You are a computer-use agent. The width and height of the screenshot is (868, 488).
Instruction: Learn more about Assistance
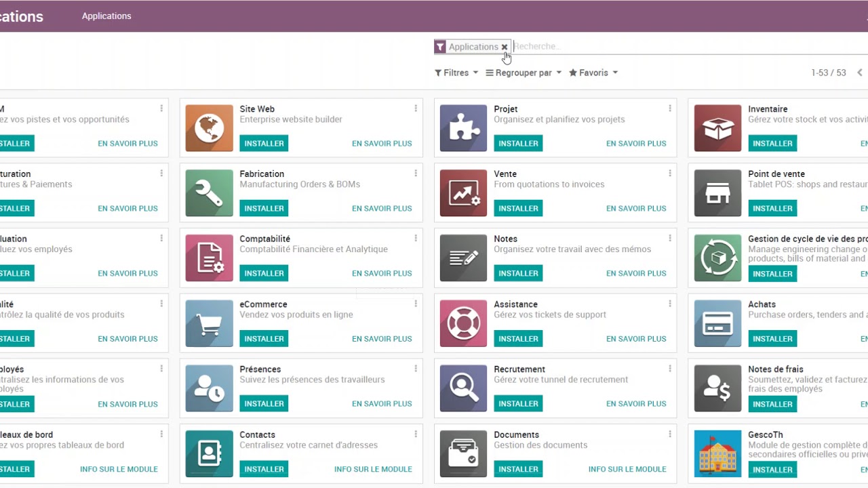(636, 338)
